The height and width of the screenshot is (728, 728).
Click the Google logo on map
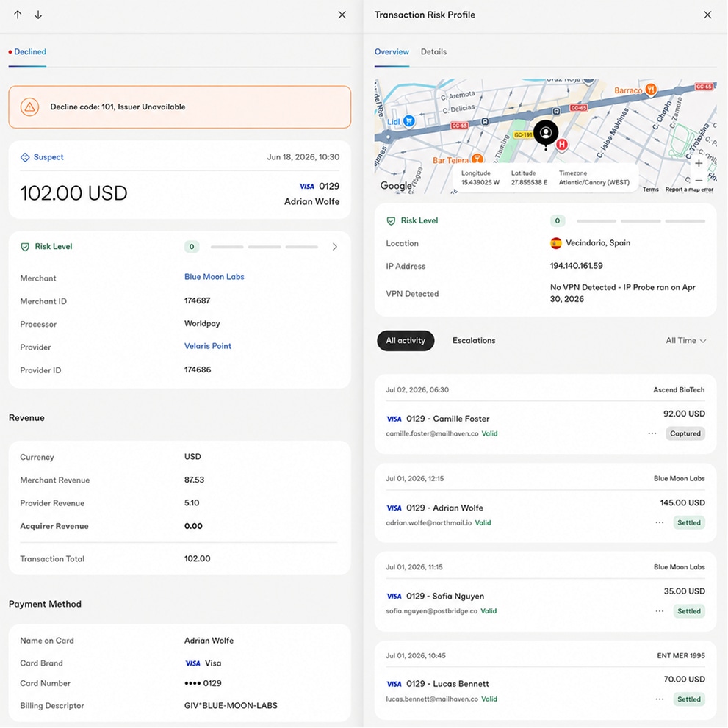tap(395, 186)
